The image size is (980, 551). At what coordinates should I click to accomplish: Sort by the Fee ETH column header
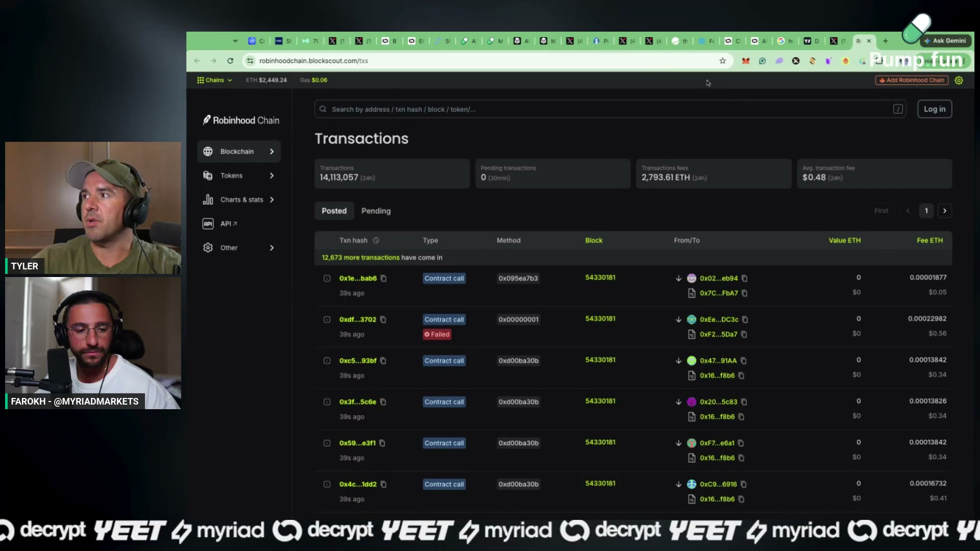coord(929,241)
